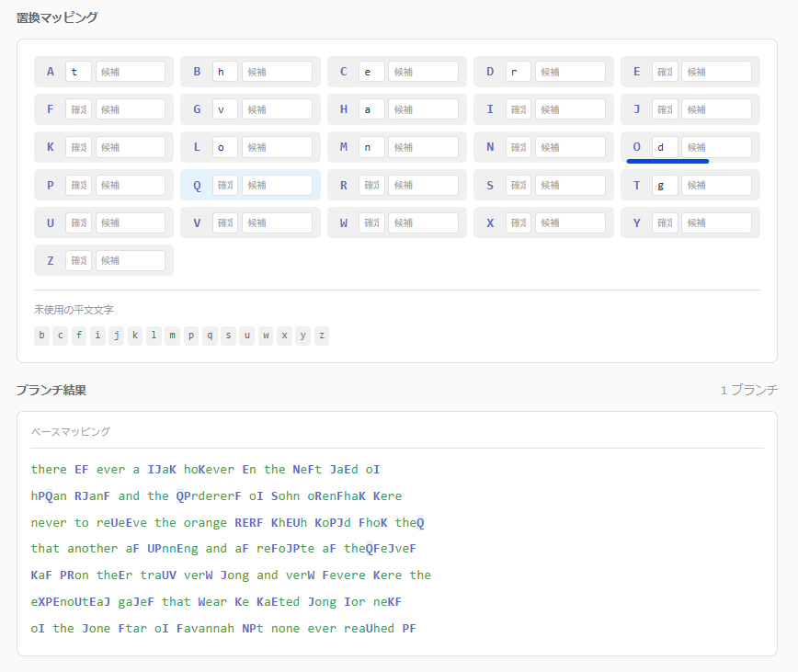This screenshot has height=672, width=798.
Task: Click unused plaintext letter chip 'b'
Action: 42,336
